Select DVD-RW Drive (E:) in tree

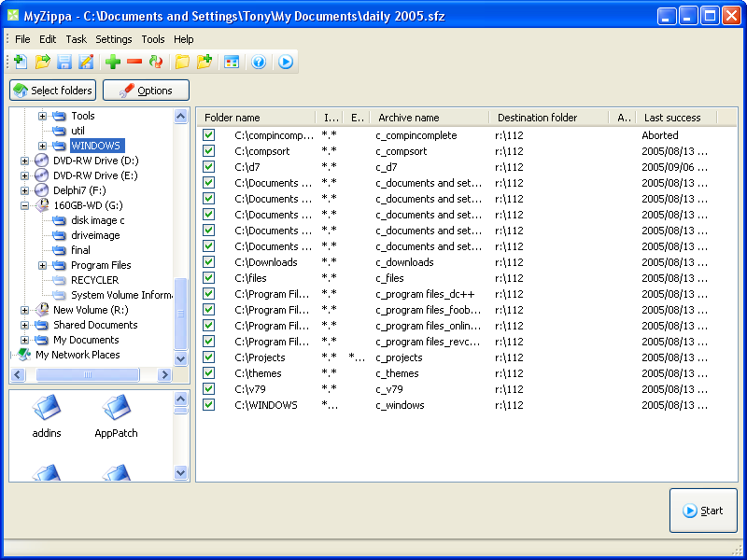click(95, 175)
